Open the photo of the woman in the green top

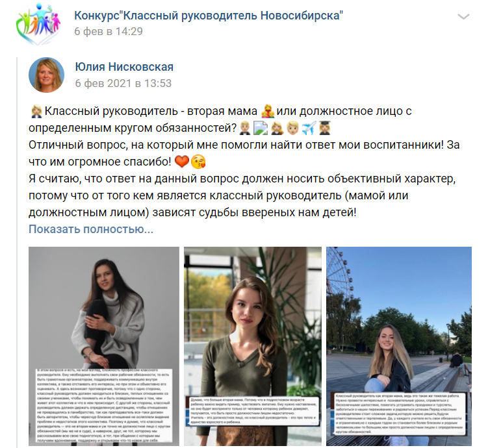[253, 346]
